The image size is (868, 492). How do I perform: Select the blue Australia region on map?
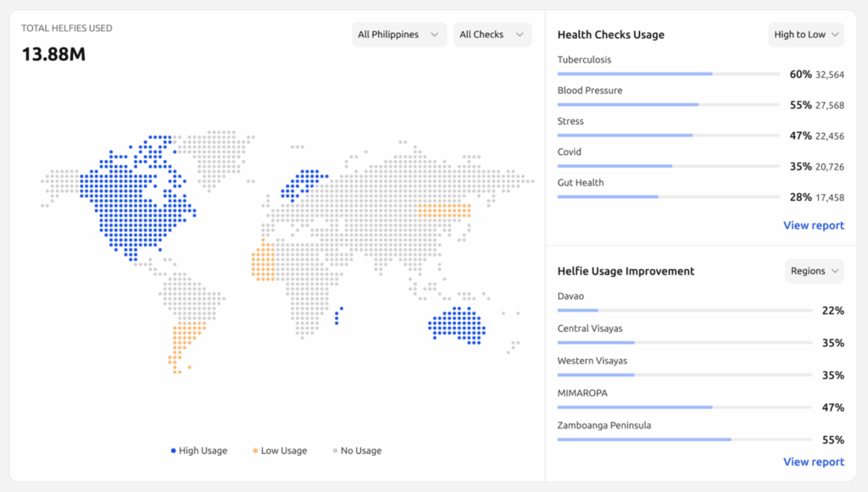click(456, 324)
